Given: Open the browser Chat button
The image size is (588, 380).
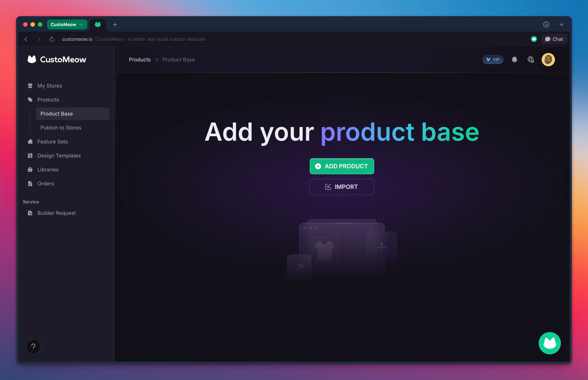Looking at the screenshot, I should (x=554, y=39).
